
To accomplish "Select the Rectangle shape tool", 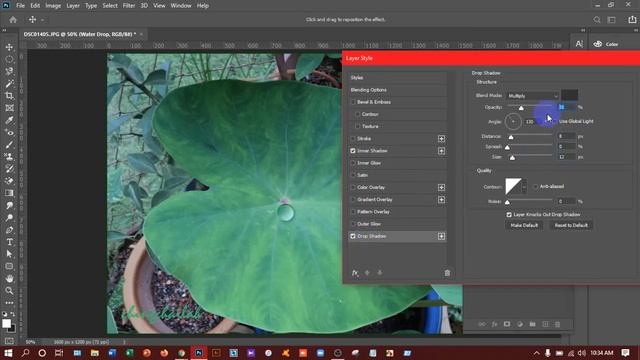I will (x=9, y=266).
